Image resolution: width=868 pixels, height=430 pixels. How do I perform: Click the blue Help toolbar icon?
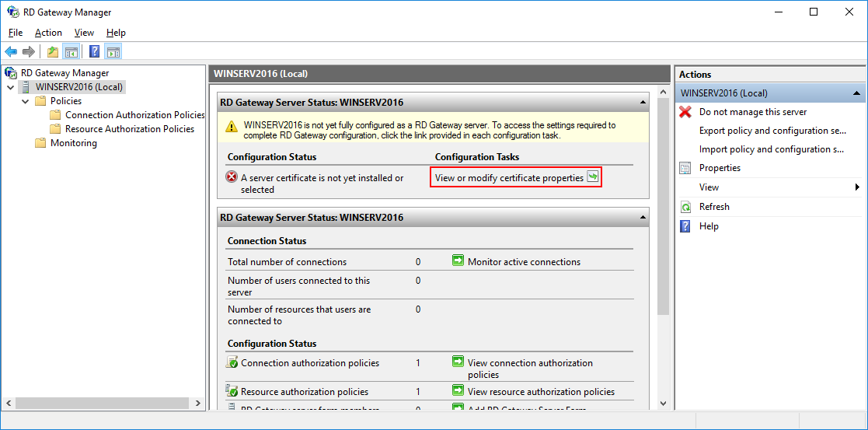pos(94,52)
